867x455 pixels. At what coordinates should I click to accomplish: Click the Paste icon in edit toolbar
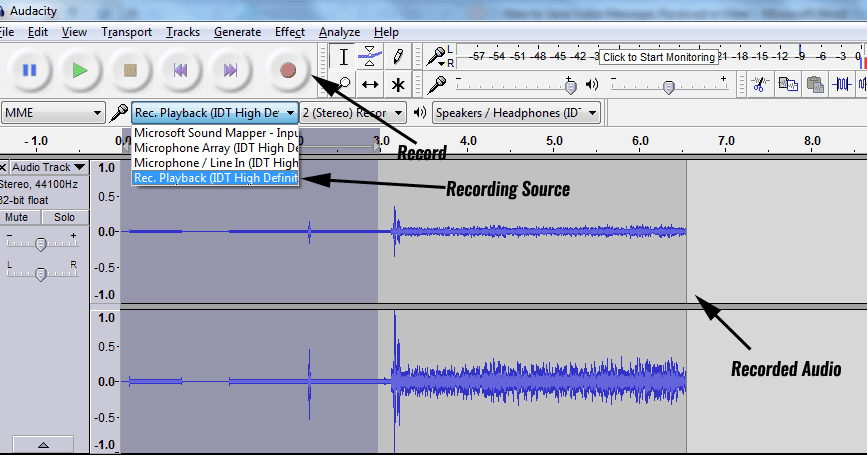click(x=815, y=85)
